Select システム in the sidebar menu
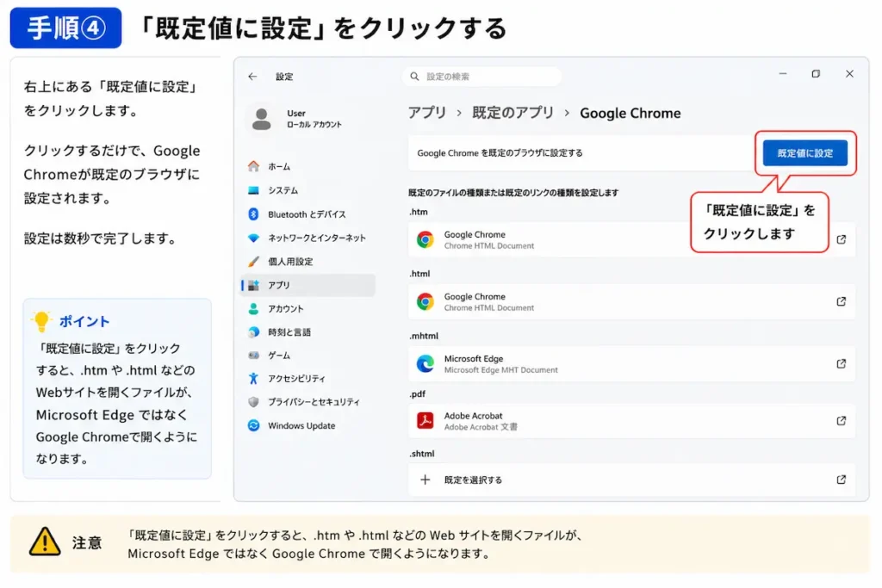The height and width of the screenshot is (588, 882). [283, 190]
